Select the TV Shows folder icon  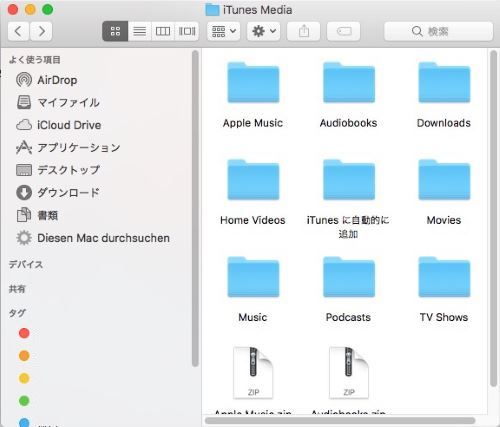(x=444, y=277)
